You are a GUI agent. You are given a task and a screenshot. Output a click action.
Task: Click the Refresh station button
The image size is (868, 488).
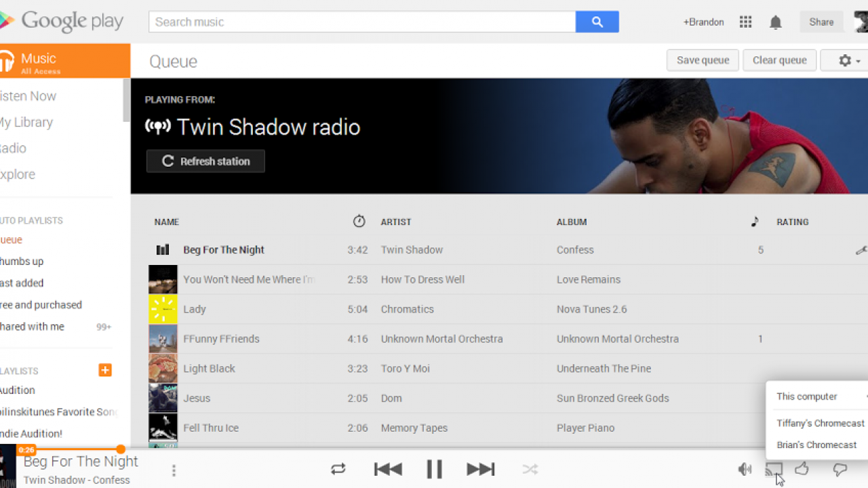[x=205, y=161]
